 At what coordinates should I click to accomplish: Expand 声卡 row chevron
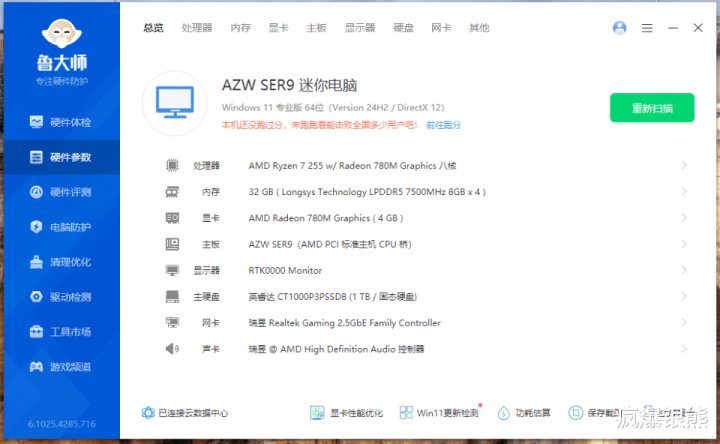pyautogui.click(x=684, y=349)
